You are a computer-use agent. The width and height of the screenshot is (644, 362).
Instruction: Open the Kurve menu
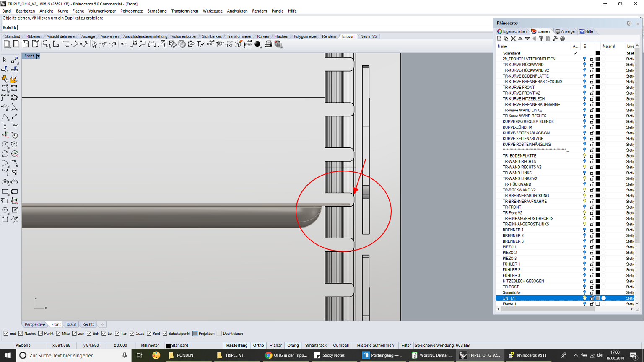tap(62, 11)
